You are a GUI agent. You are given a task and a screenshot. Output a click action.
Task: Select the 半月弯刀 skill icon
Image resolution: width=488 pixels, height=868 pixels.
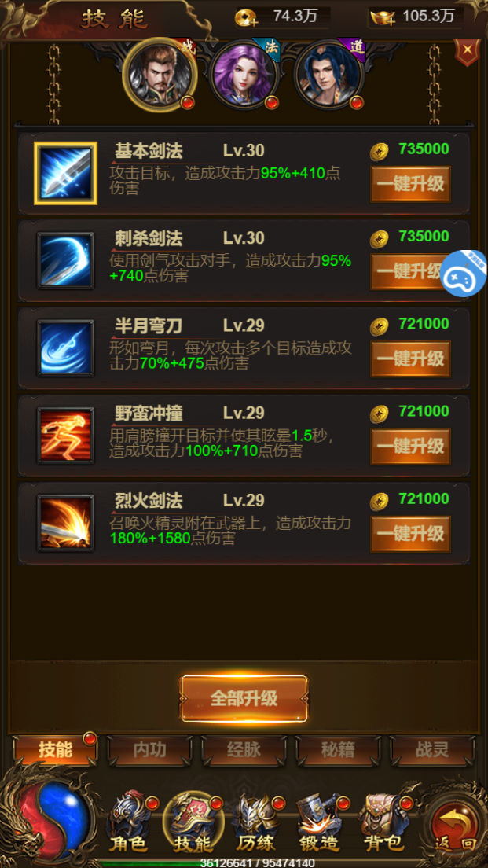click(x=65, y=348)
